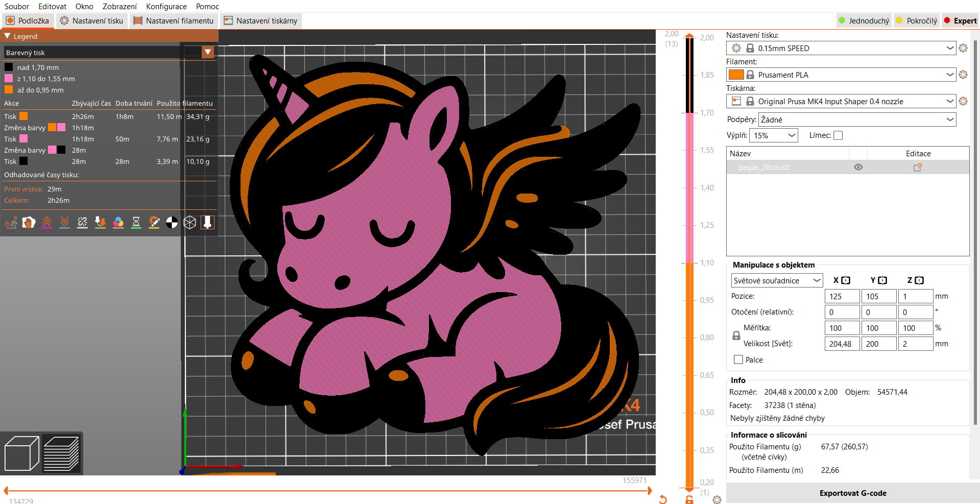Select Expert mode
Screen dimensions: 980x504
[961, 20]
